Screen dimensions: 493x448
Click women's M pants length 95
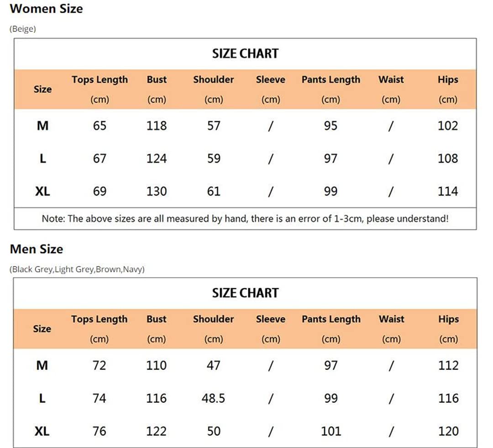331,125
